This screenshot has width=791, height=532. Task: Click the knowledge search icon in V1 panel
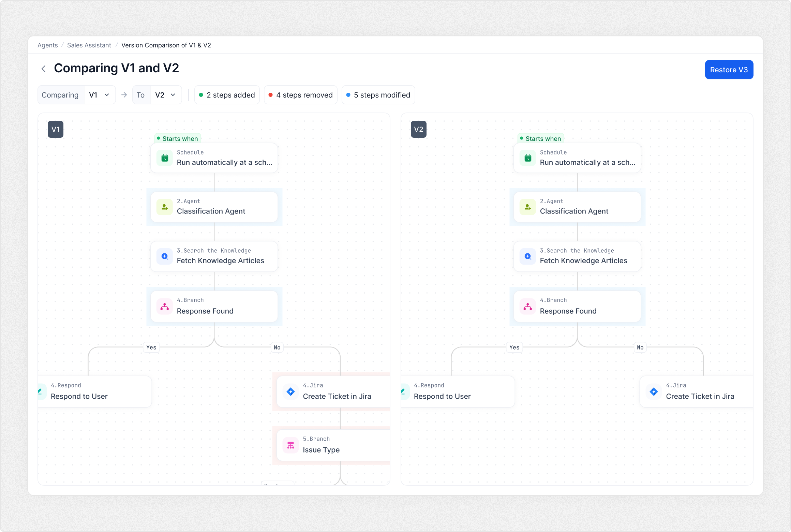pos(165,256)
